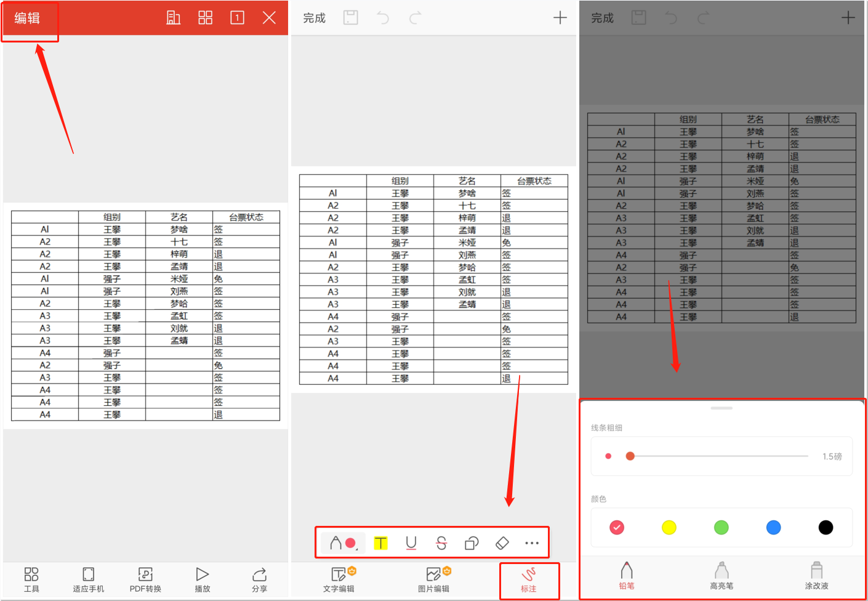Click 梓萌 cell in left table
Screen dimensions: 868x601
coord(179,254)
